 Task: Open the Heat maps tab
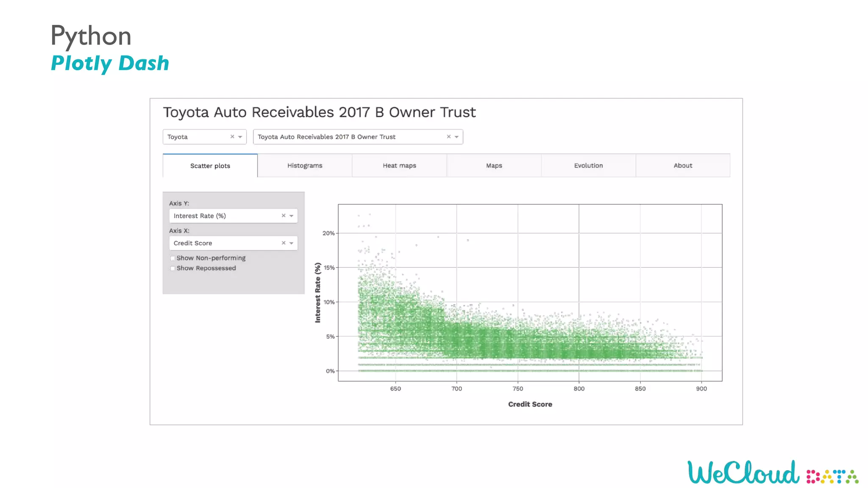[399, 166]
